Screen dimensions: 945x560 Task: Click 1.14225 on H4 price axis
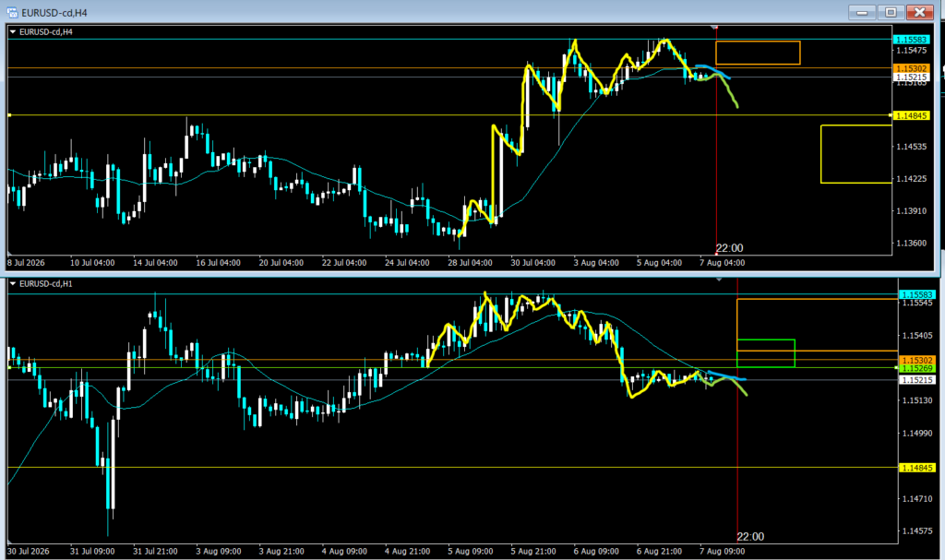point(911,178)
